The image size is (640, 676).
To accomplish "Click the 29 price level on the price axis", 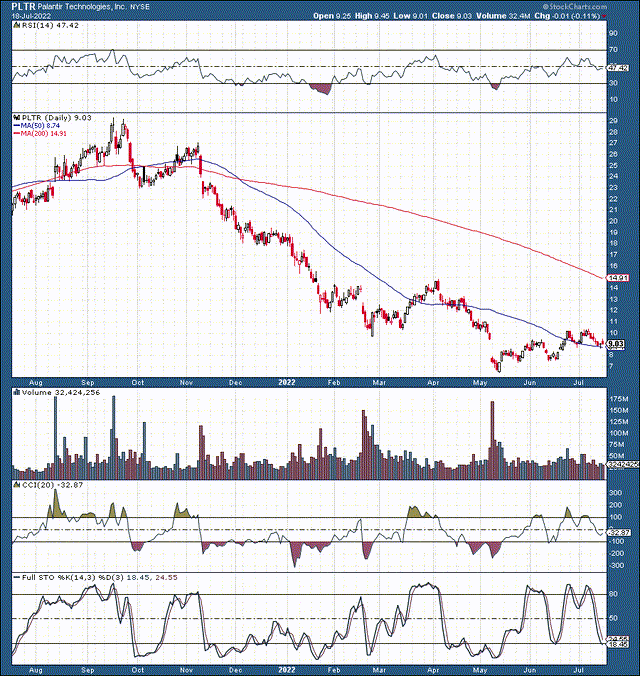I will (x=613, y=121).
